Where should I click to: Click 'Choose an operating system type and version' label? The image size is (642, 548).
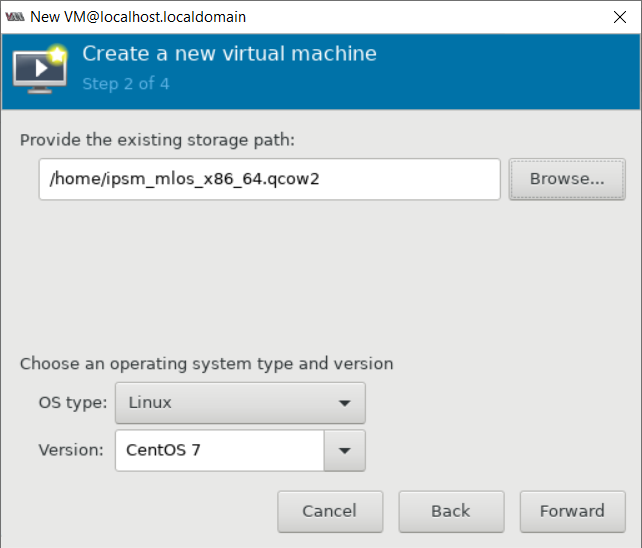pyautogui.click(x=206, y=364)
